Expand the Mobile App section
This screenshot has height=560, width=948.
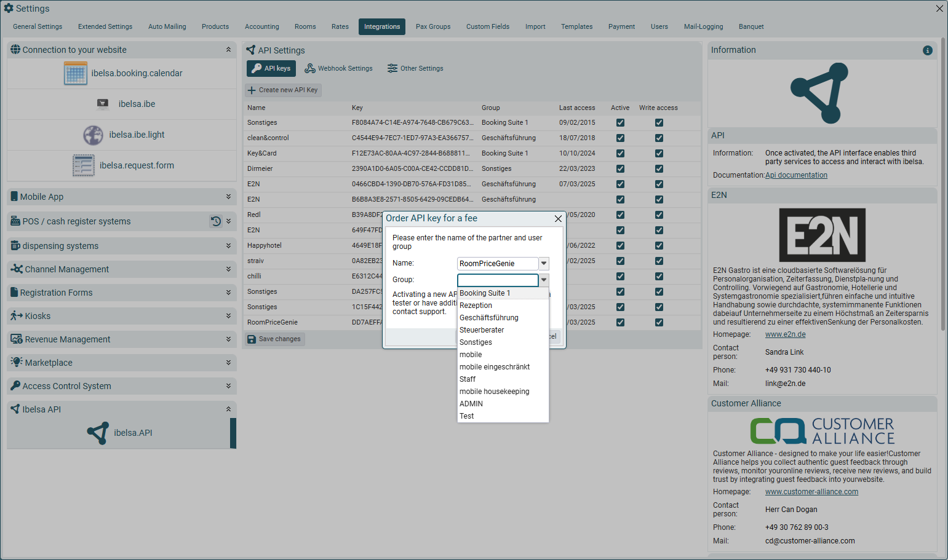point(228,197)
